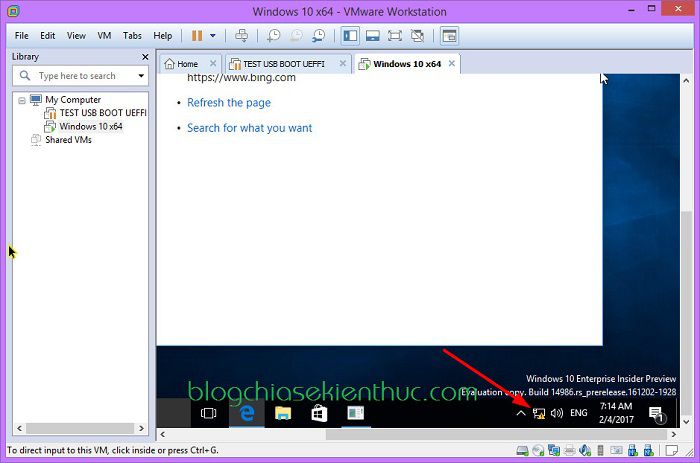Collapse the My Computer tree node
This screenshot has width=700, height=463.
tap(21, 100)
